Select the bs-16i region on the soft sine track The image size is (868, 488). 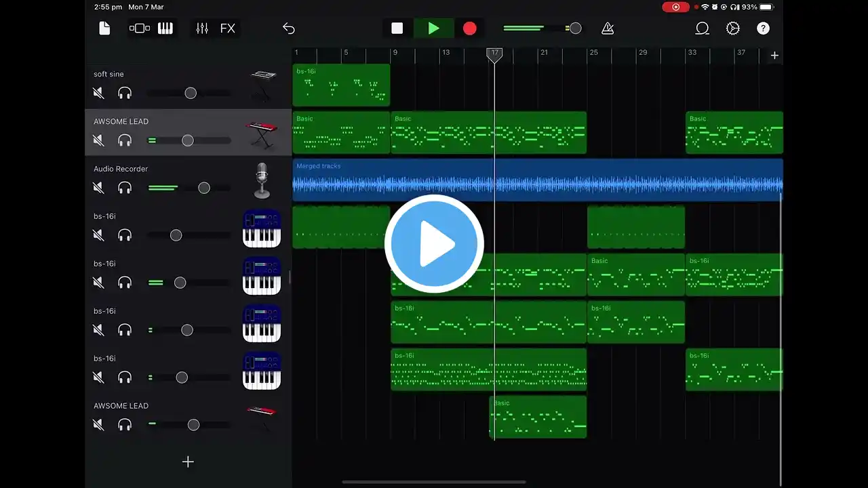pyautogui.click(x=341, y=85)
